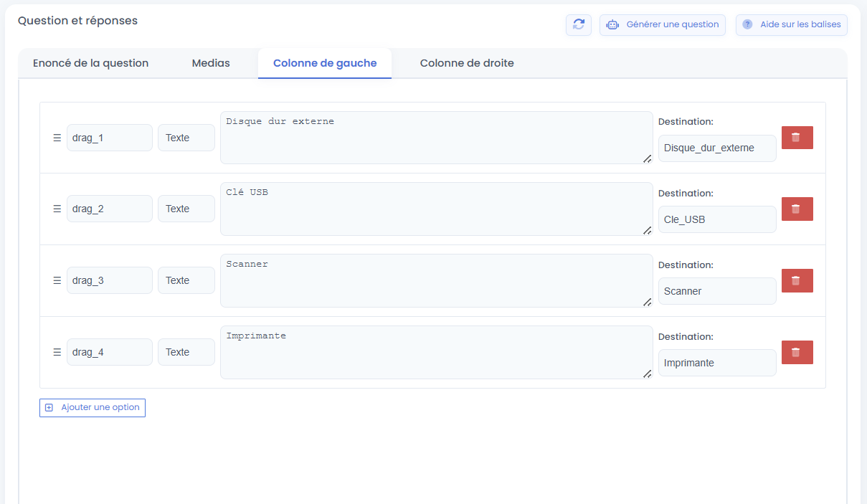Grab the reorder handle for drag_2 row

(x=57, y=209)
